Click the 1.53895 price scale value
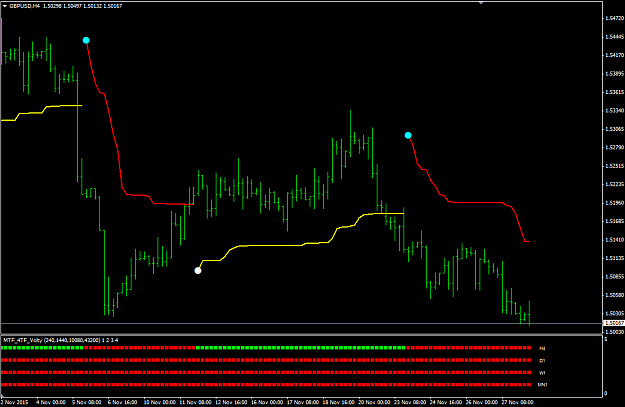The image size is (625, 407). point(614,74)
